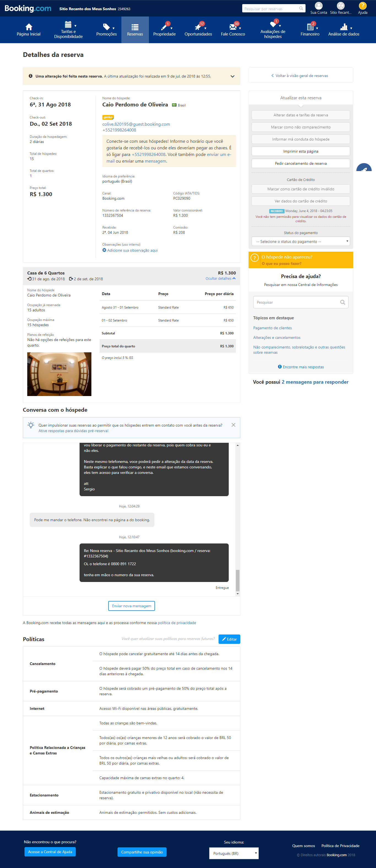Screen dimensions: 376x868
Task: Click the Avaliações de hóspedes heart icon
Action: pos(273,24)
